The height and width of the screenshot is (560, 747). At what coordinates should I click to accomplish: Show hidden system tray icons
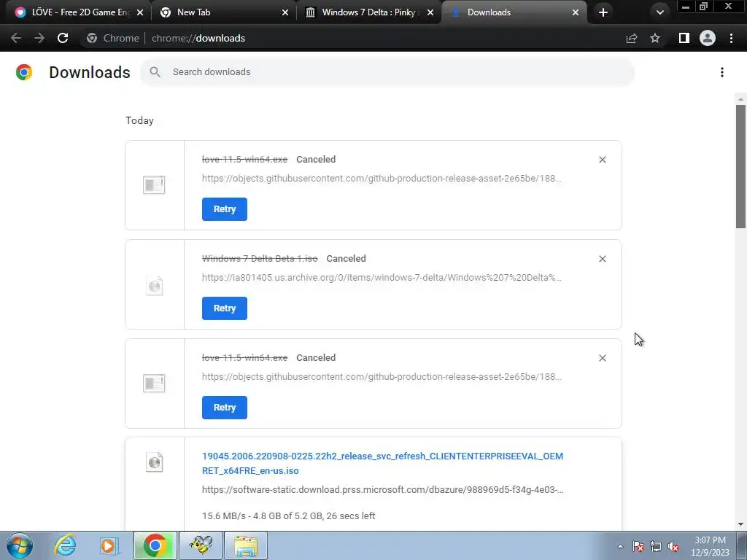620,546
